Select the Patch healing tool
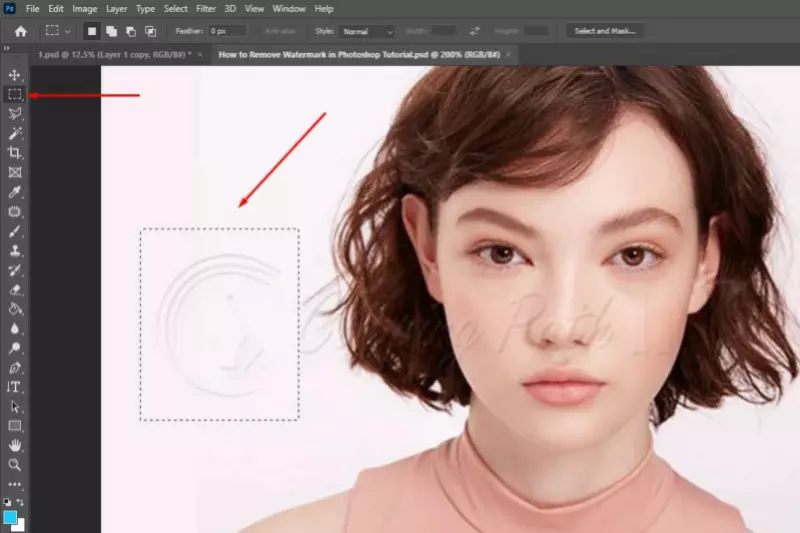Screen dimensions: 800x533 click(14, 212)
